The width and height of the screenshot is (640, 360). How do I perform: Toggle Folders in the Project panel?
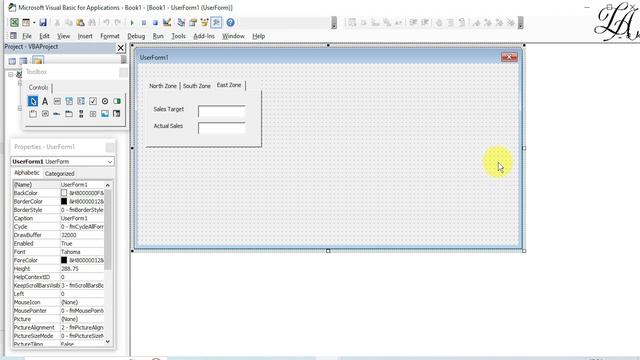(x=38, y=61)
